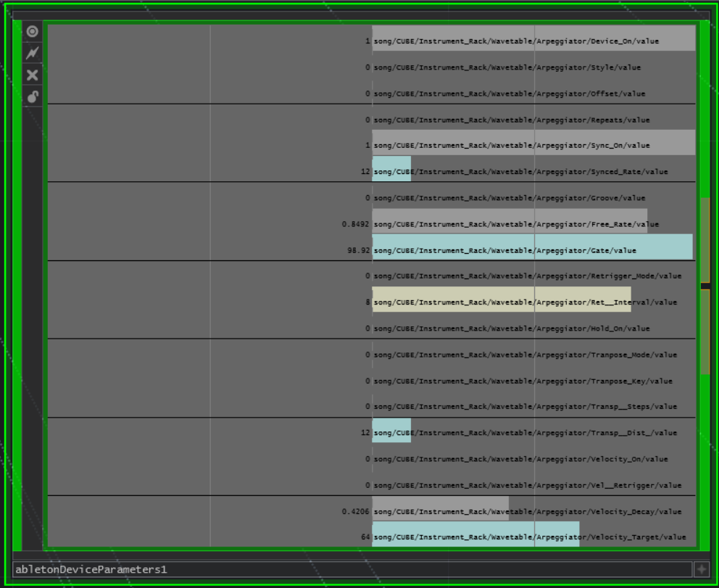Select the Tranpose_Mode/value channel

tap(525, 355)
